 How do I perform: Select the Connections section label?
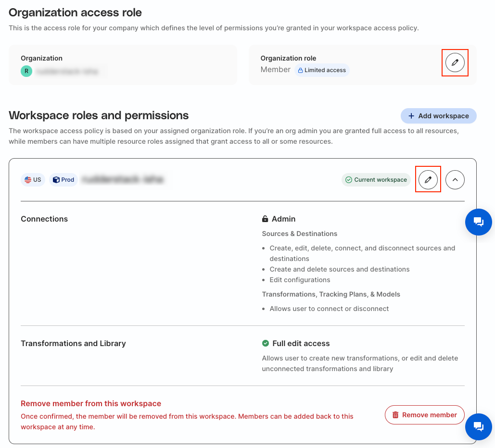[44, 219]
